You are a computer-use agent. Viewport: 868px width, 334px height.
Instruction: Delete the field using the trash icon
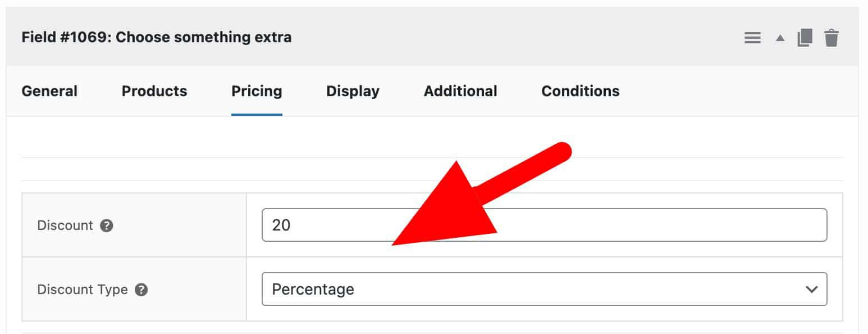tap(832, 38)
